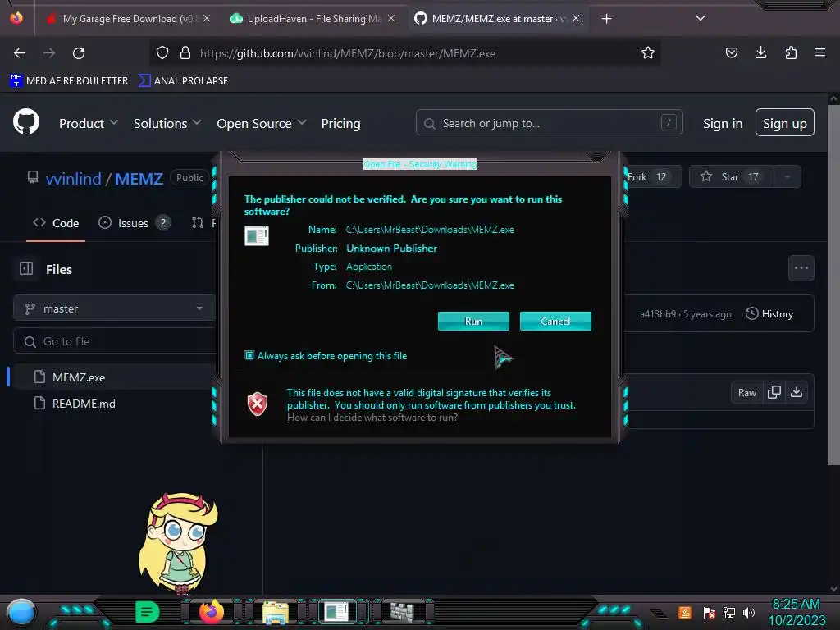Open the green notes app in taskbar
840x630 pixels.
tap(148, 612)
